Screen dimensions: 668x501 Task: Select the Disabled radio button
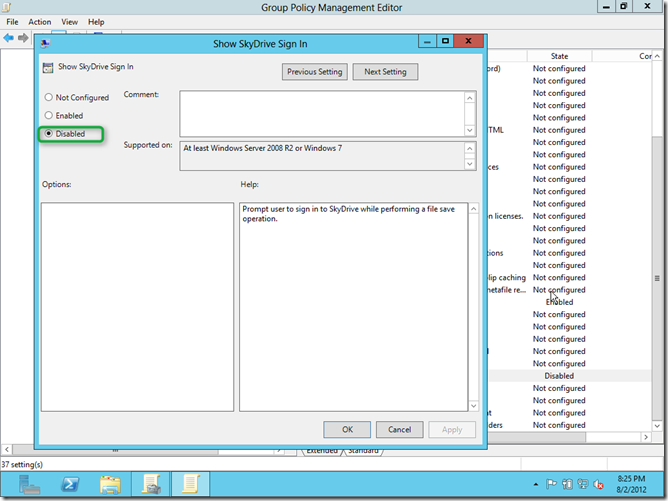click(49, 134)
